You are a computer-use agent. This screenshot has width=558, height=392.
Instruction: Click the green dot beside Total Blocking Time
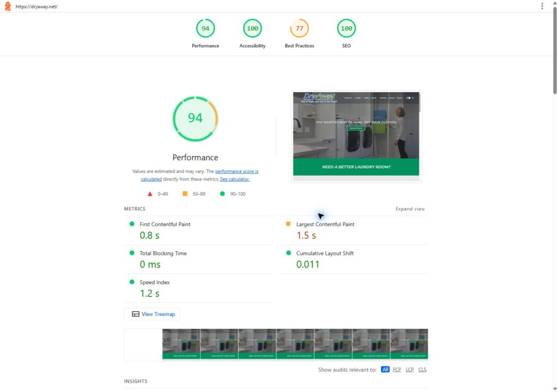pyautogui.click(x=132, y=253)
